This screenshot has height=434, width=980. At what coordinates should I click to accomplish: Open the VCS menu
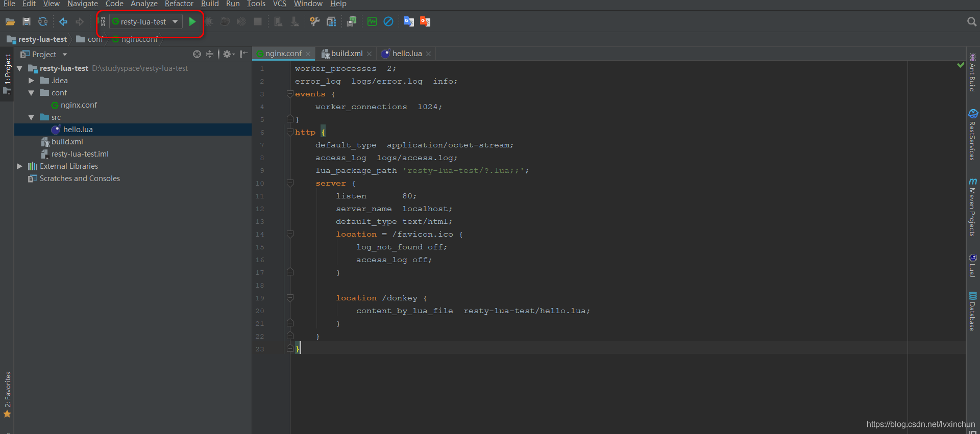280,4
